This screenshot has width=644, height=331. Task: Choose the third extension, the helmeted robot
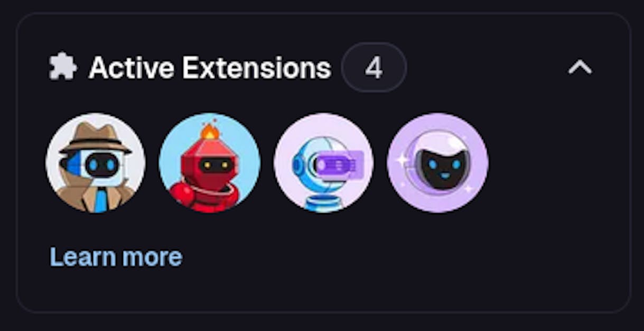(x=324, y=163)
